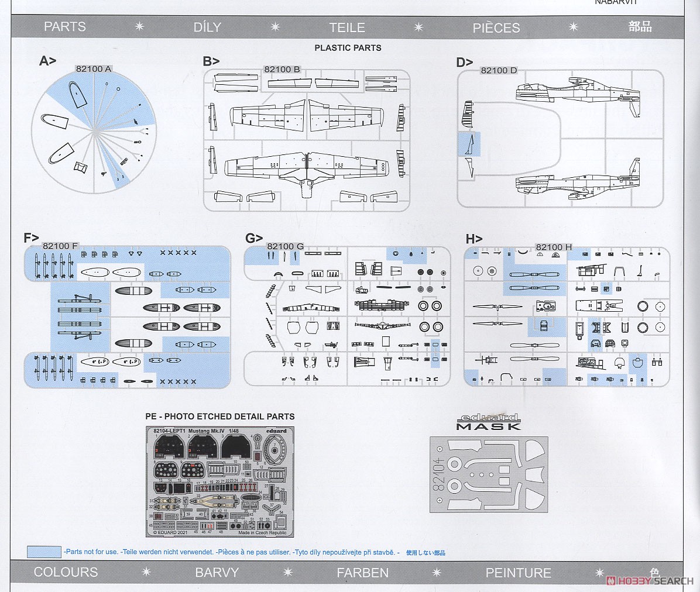Viewport: 700px width, 592px height.
Task: Click the PIÈCES header word
Action: click(x=496, y=27)
